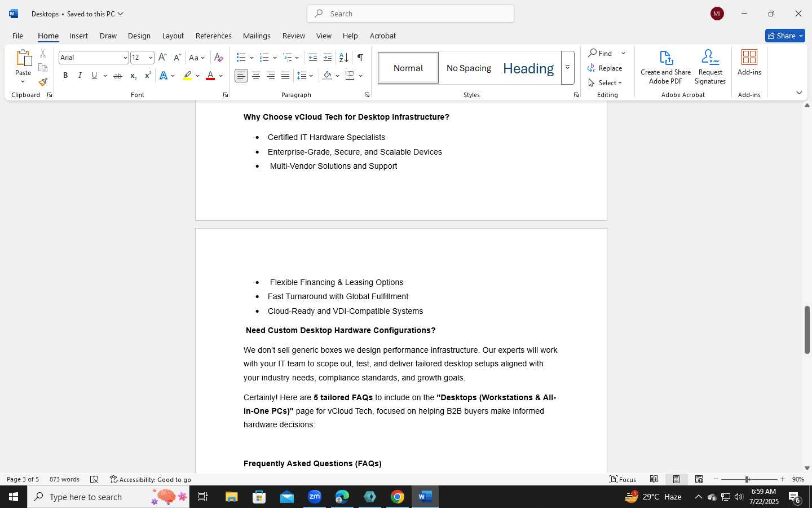Click the zoom slider handle
Image resolution: width=812 pixels, height=508 pixels.
click(x=747, y=479)
